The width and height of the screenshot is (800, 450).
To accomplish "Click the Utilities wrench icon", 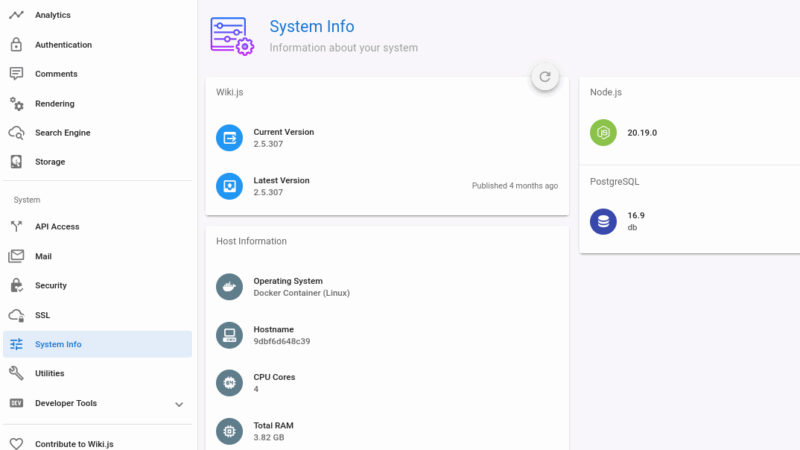I will point(16,373).
